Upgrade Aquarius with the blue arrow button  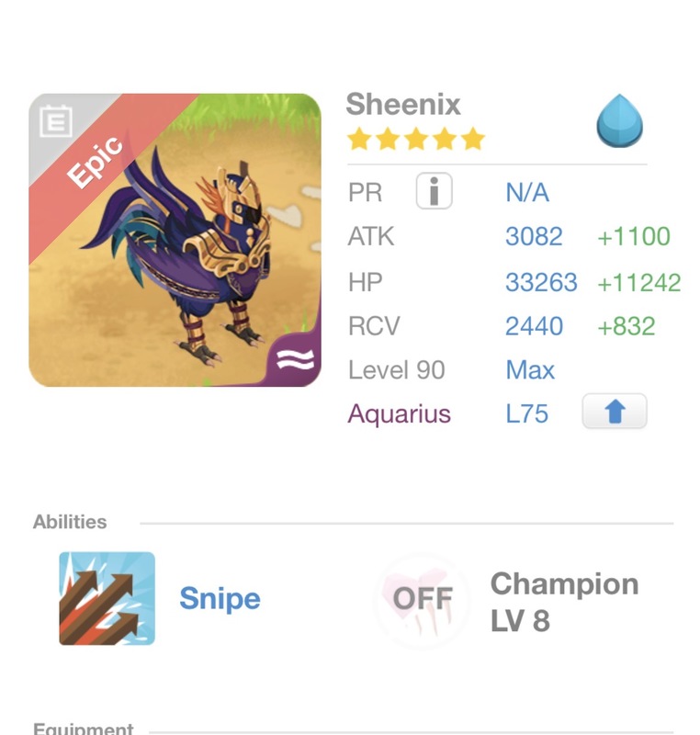coord(615,413)
